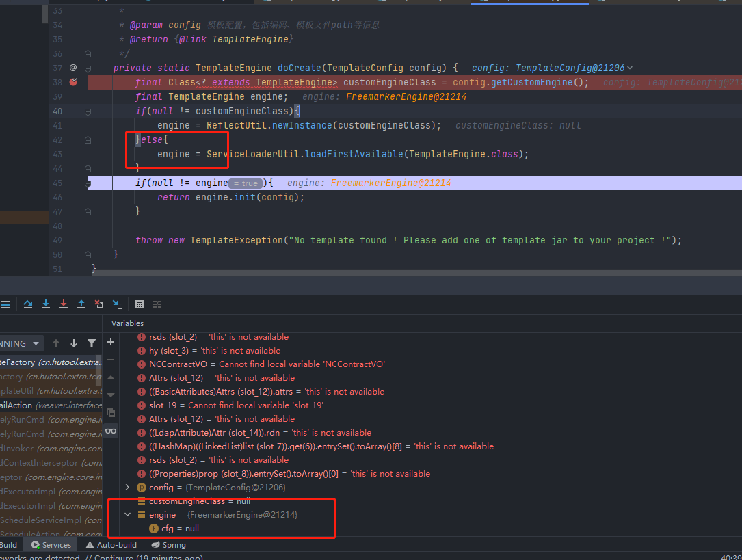Click Configure link in the status bar

[114, 557]
